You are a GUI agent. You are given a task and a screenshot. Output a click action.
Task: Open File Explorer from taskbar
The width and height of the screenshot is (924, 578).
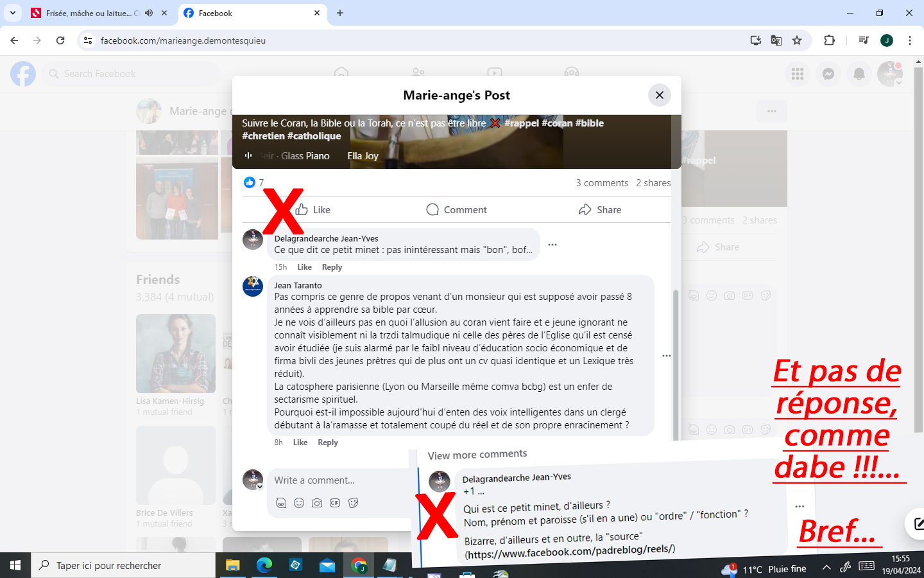pyautogui.click(x=232, y=565)
